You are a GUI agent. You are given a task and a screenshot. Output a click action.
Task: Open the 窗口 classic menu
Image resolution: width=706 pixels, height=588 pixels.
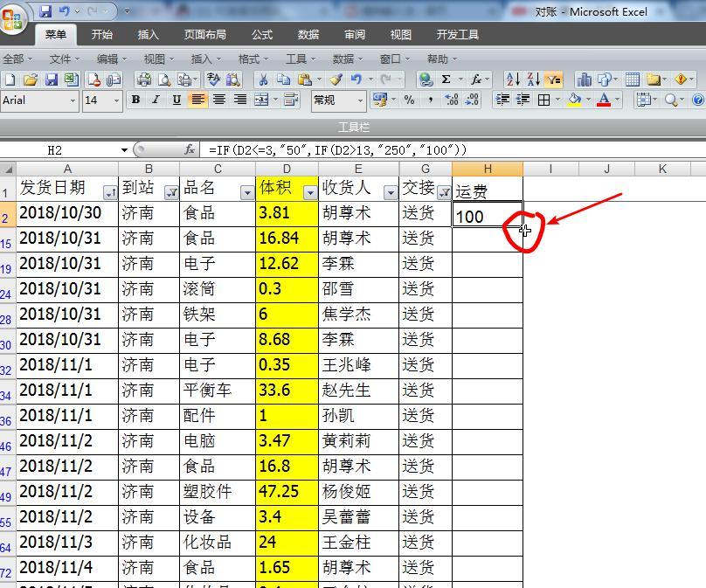394,59
